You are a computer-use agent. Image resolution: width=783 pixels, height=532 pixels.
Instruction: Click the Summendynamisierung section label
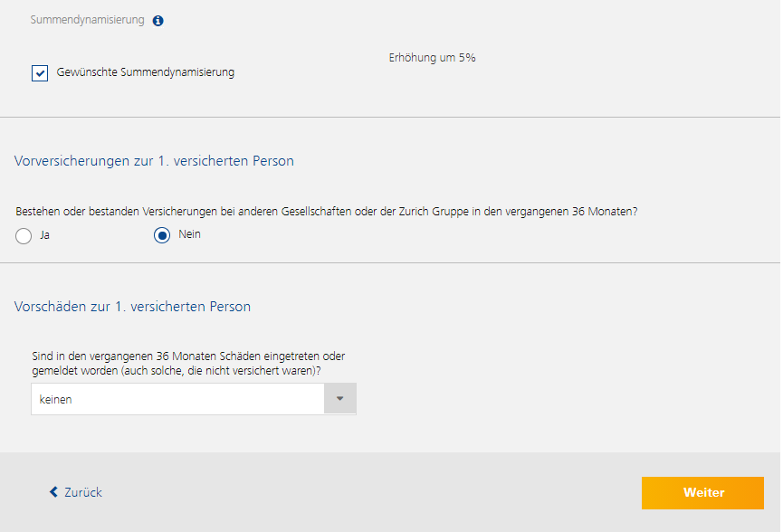tap(88, 20)
